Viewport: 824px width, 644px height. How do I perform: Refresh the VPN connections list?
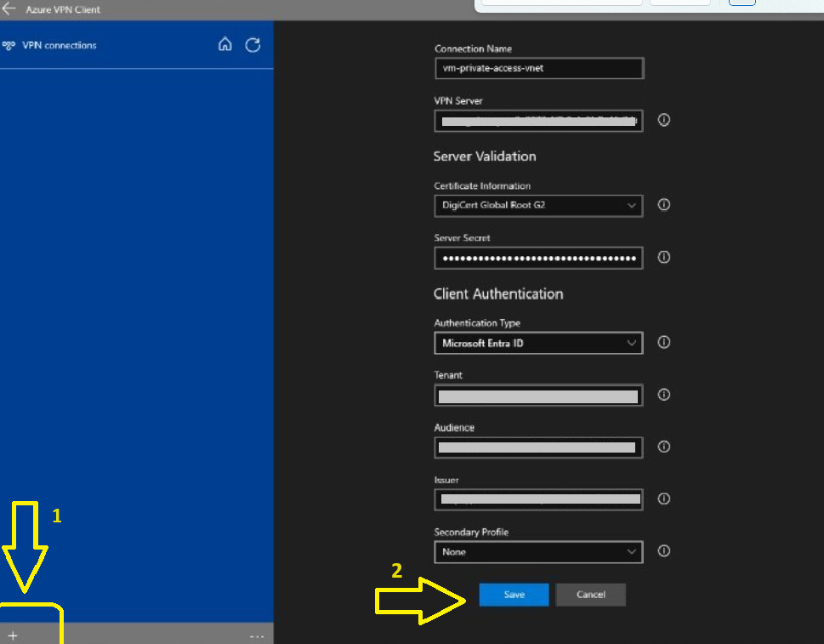click(253, 45)
